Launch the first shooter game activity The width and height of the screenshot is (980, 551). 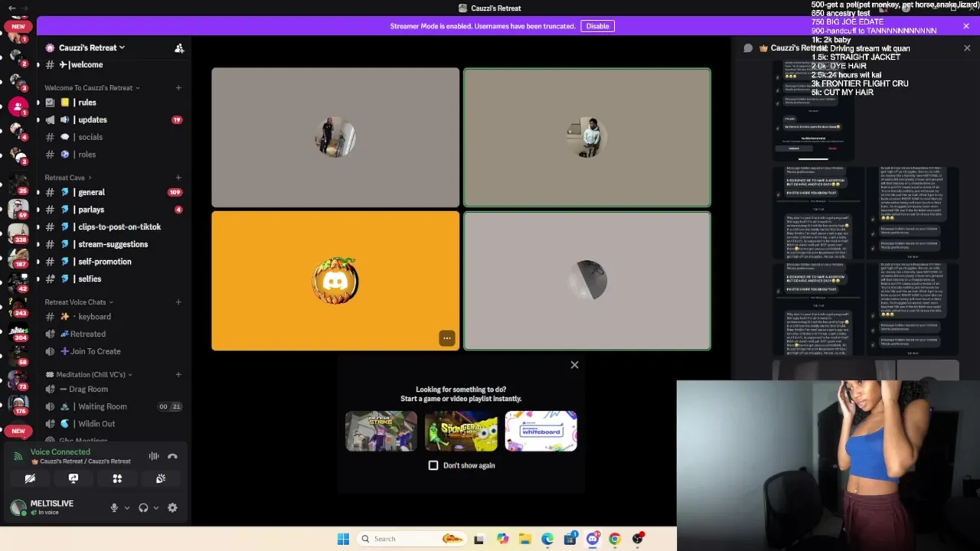point(381,431)
